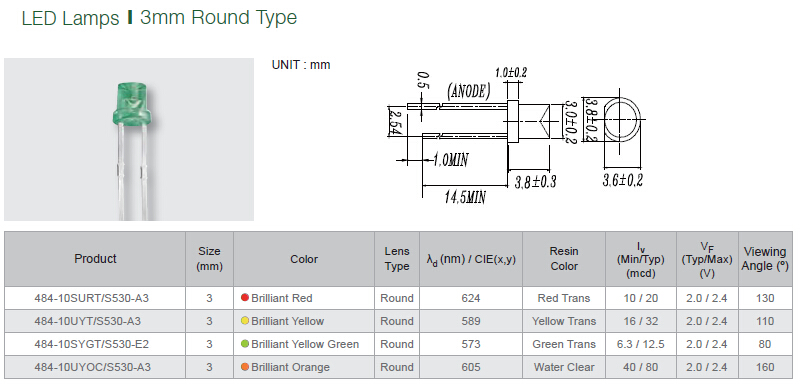Click the Iv (Min/Typ) mcd header
This screenshot has height=384, width=800.
point(641,259)
